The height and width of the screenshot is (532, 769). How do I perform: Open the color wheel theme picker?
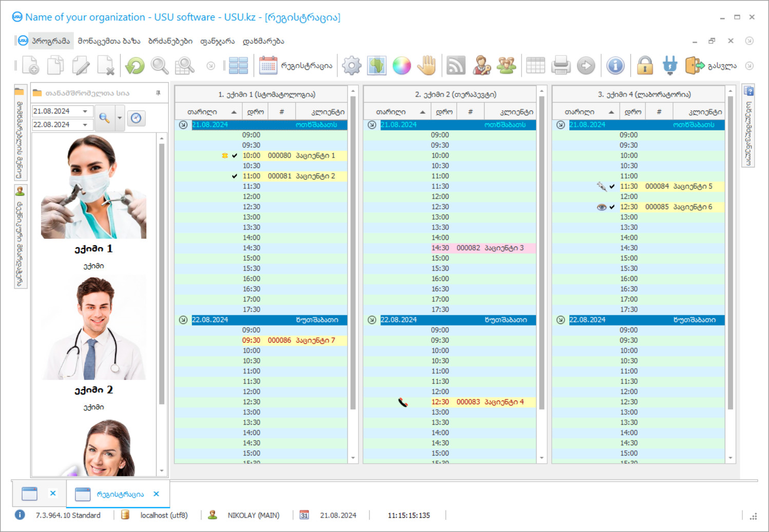(x=401, y=65)
